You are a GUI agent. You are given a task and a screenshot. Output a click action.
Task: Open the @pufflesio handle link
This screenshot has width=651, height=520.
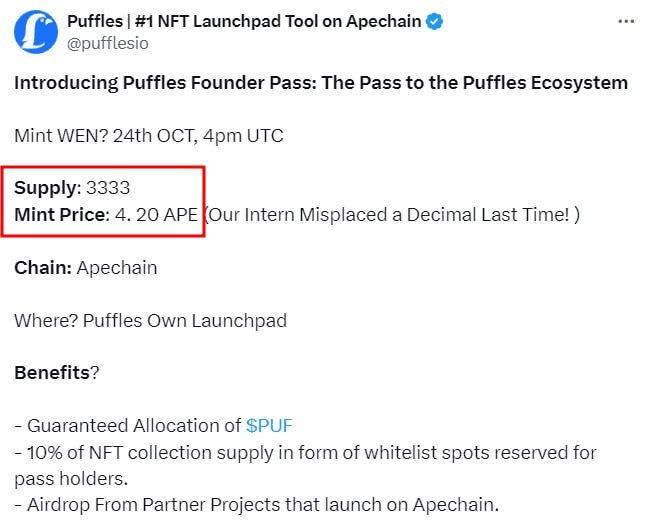tap(108, 43)
